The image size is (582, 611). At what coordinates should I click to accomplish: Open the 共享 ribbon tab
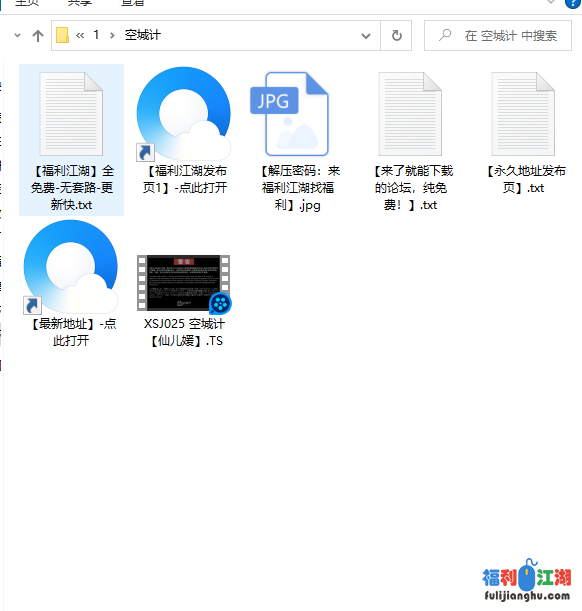pyautogui.click(x=79, y=3)
